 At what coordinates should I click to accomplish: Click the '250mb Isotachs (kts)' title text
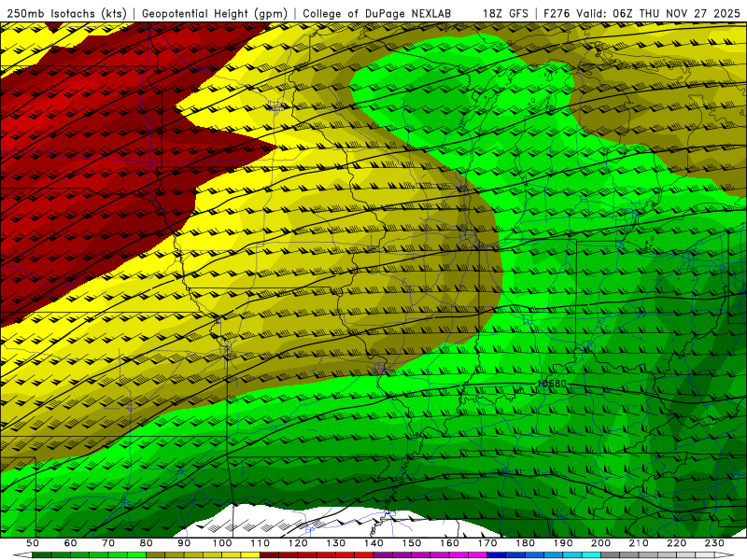66,13
